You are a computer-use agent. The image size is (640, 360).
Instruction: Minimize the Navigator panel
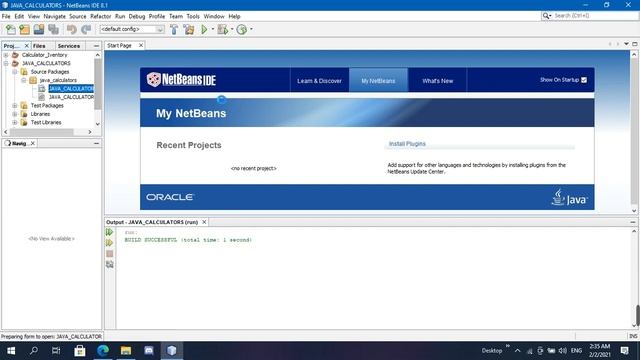tap(96, 143)
